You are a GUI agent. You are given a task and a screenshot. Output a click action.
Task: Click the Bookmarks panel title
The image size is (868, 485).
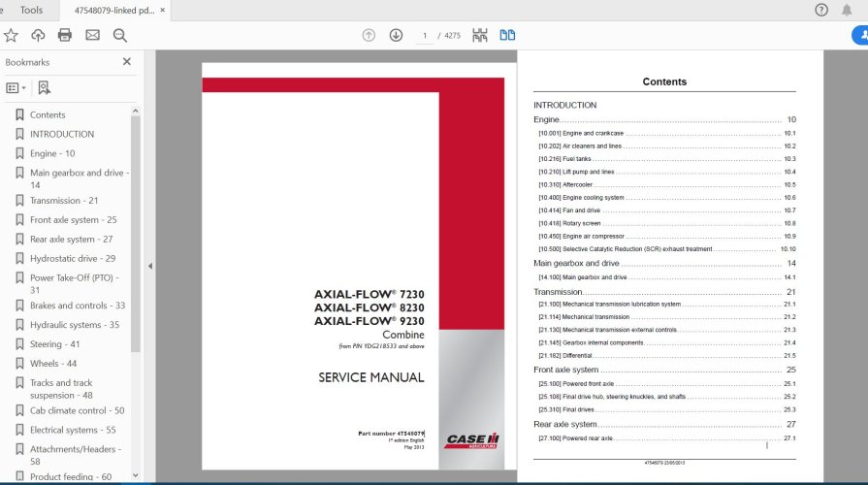tap(27, 62)
